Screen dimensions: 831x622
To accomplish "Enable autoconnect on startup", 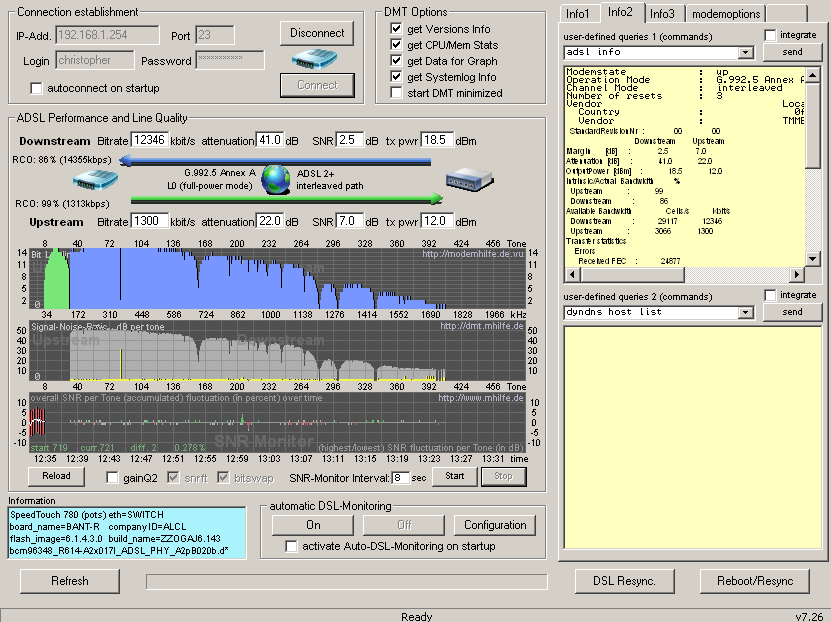I will (37, 89).
